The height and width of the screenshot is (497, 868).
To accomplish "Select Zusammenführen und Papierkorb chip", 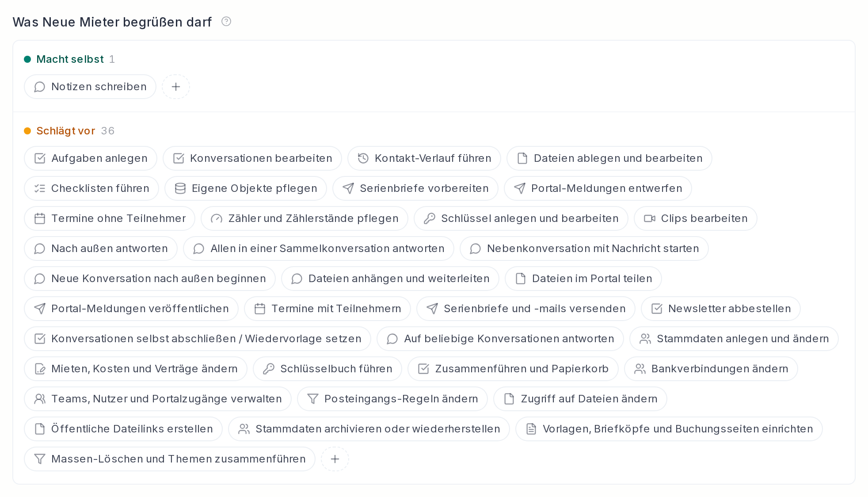I will click(513, 369).
